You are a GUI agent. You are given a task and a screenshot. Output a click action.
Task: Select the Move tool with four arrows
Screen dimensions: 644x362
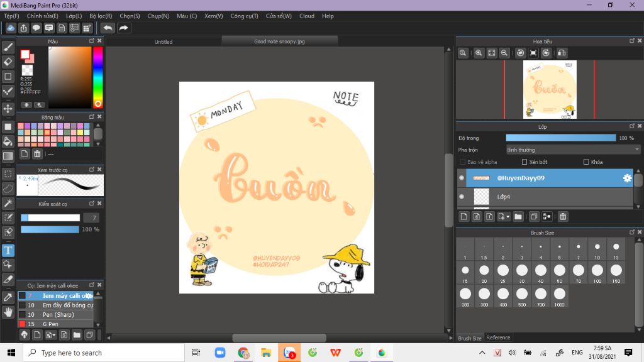point(8,109)
